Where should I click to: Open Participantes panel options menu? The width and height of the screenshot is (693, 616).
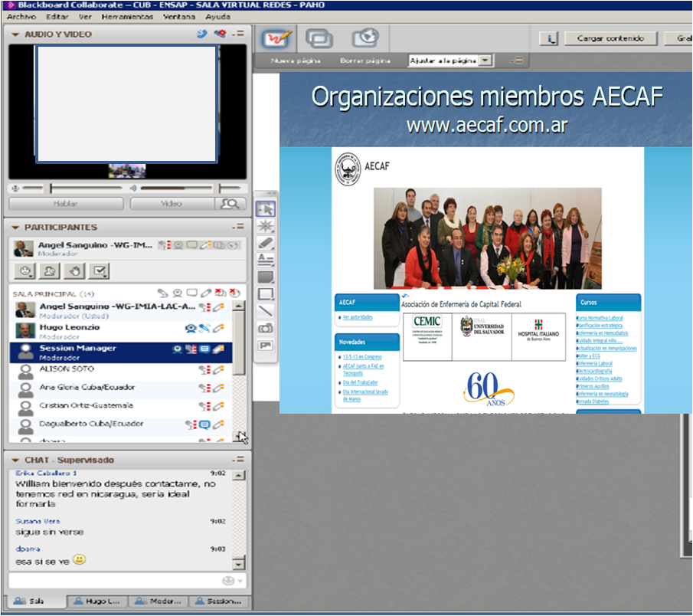tap(238, 227)
